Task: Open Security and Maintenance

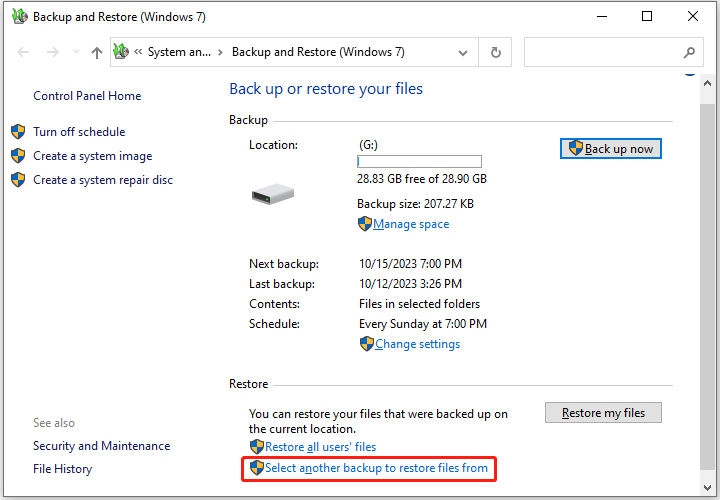Action: (101, 446)
